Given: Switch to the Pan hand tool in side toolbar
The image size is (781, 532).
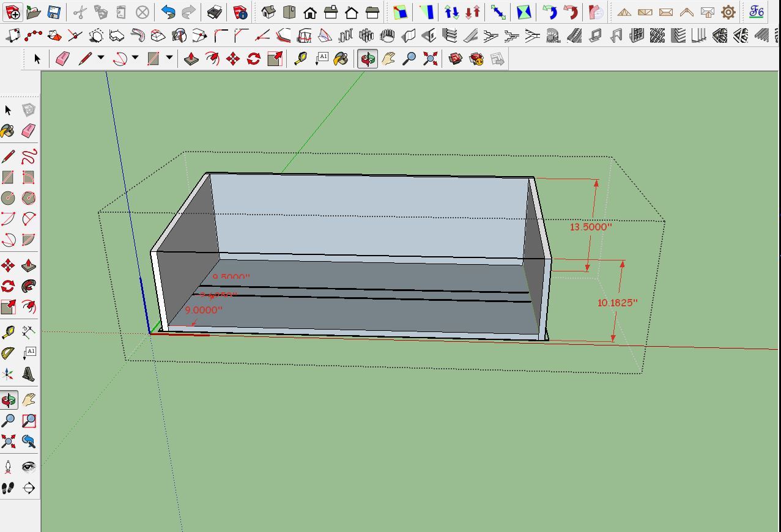Looking at the screenshot, I should click(x=29, y=400).
